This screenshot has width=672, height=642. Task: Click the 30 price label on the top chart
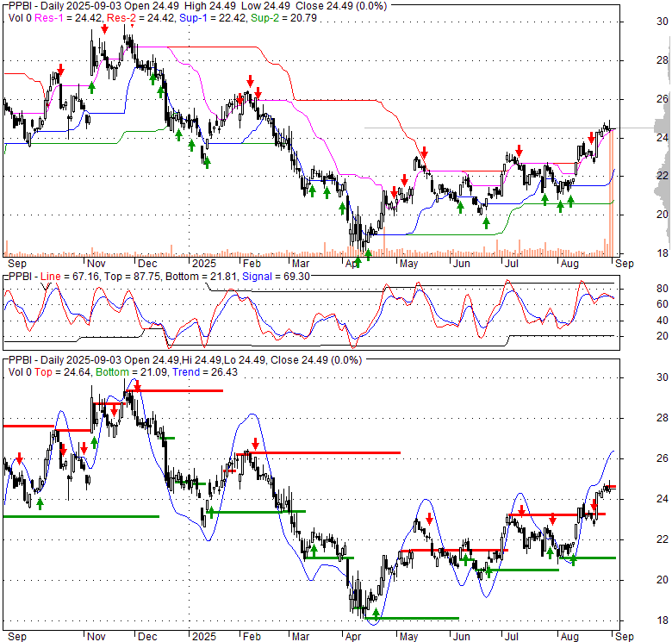coord(663,22)
